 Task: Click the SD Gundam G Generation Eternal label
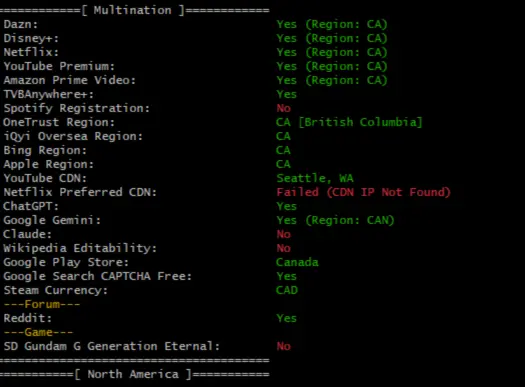[112, 346]
